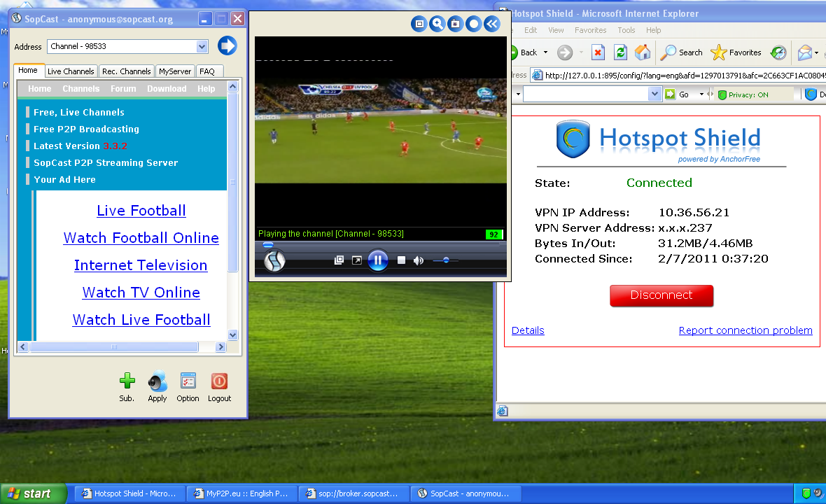826x504 pixels.
Task: Click the red Stop icon in Internet Explorer
Action: point(598,52)
